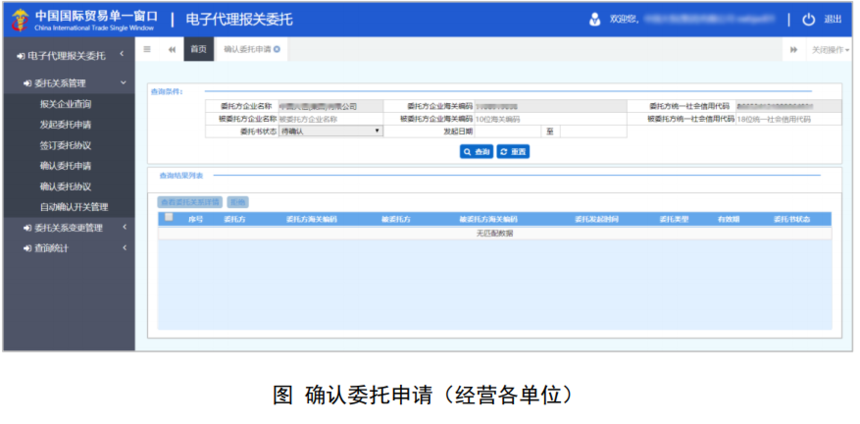860x424 pixels.
Task: Open the 委托书状态 dropdown
Action: pos(330,131)
